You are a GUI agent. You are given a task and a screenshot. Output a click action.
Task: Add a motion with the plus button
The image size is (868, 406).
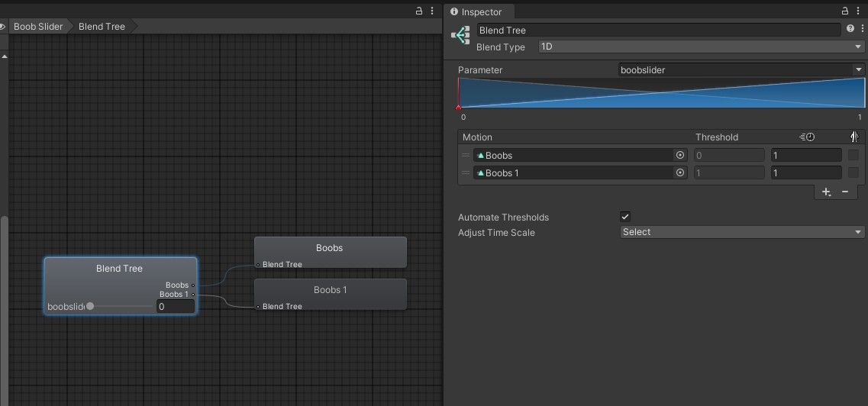tap(826, 192)
